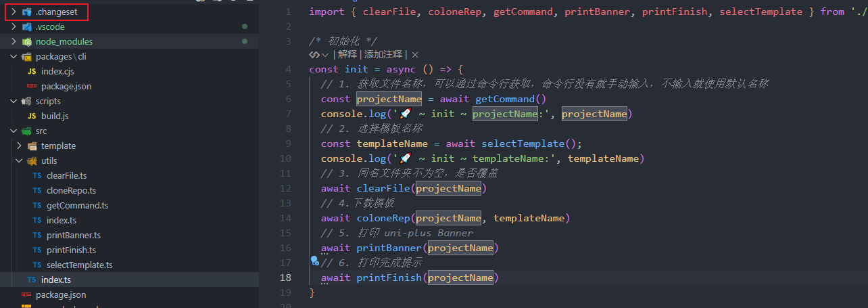Open the root package.json file
Viewport: 868px width, 308px height.
61,295
